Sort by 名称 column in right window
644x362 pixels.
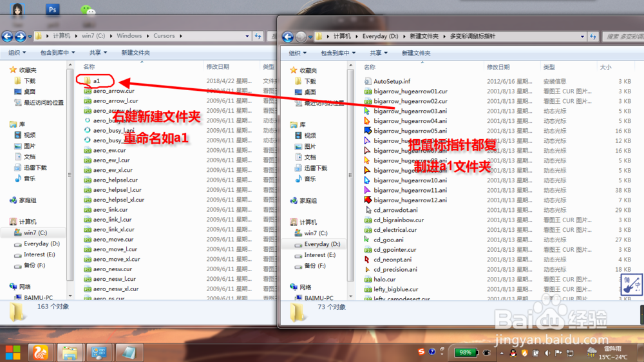click(x=370, y=68)
